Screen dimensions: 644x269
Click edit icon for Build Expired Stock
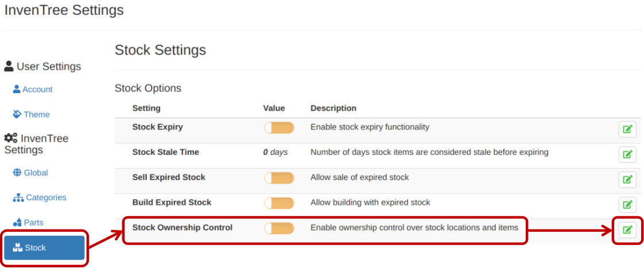click(627, 204)
